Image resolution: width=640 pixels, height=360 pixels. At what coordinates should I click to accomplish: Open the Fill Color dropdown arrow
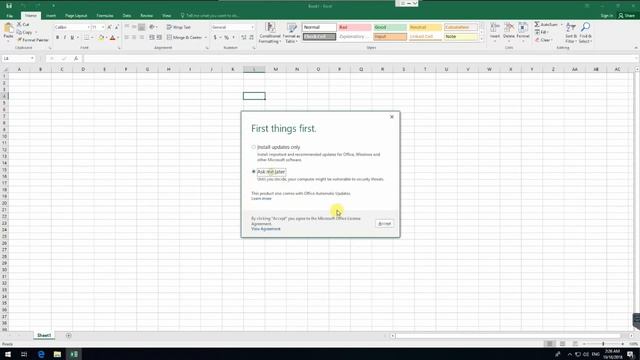(x=107, y=38)
